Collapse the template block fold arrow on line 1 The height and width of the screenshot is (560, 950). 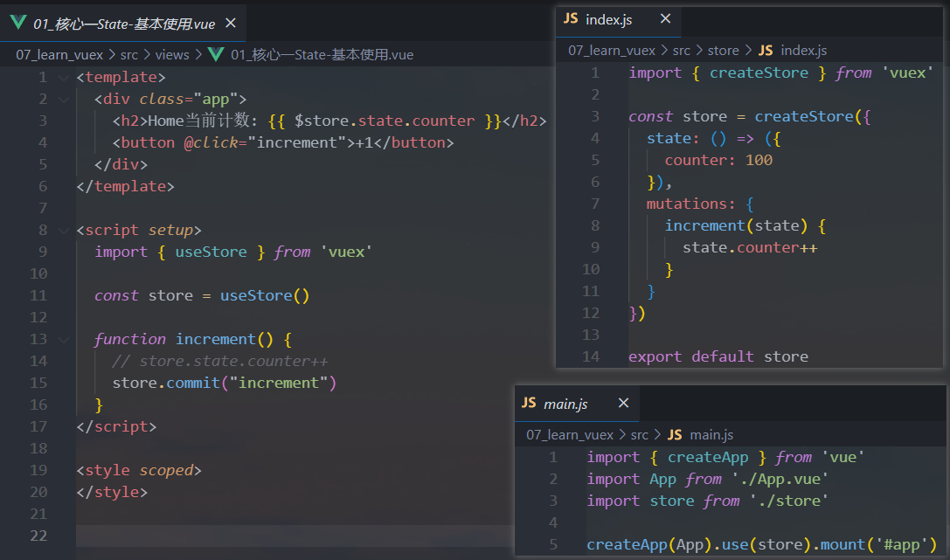pos(64,78)
